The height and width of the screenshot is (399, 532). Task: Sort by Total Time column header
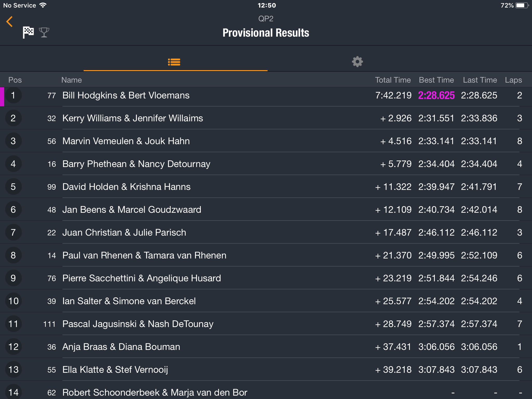click(x=393, y=80)
